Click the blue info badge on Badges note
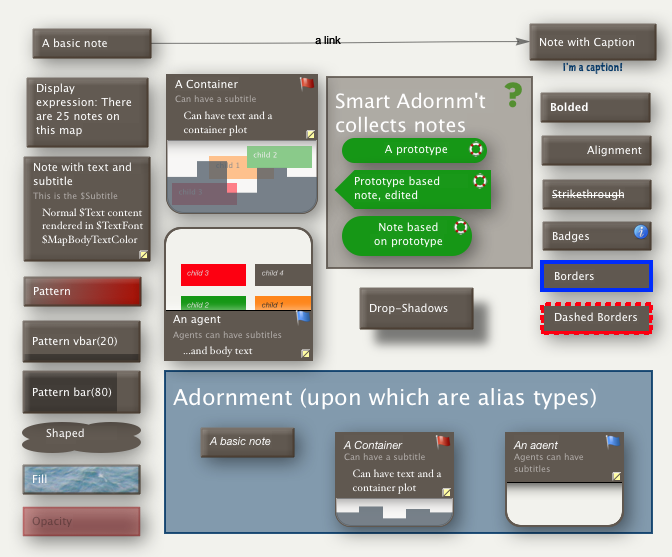Screen dimensions: 672x557 (641, 232)
